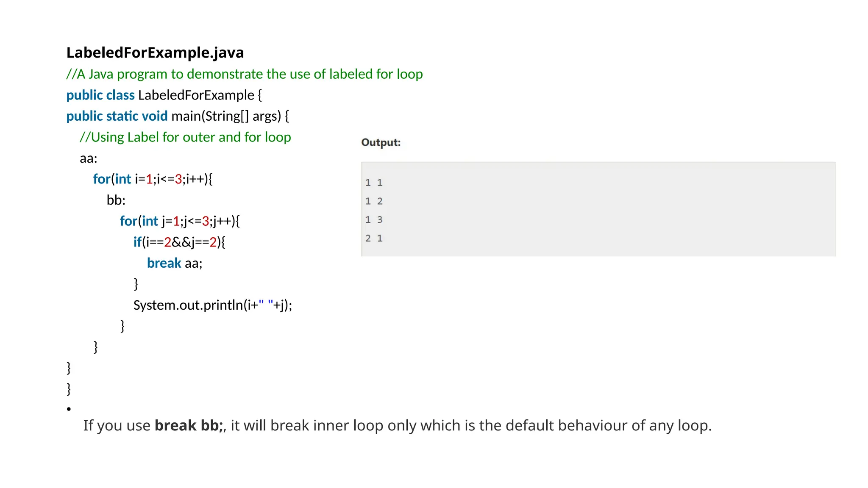Click the LabeledForExample.java heading

(155, 53)
